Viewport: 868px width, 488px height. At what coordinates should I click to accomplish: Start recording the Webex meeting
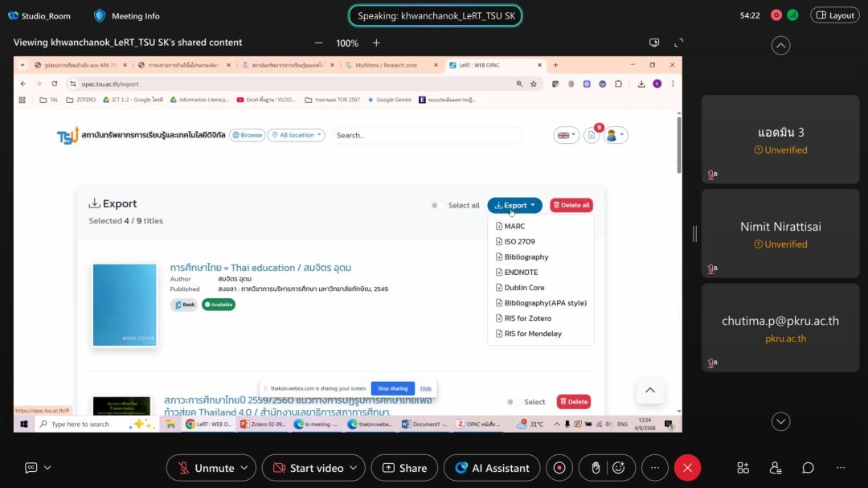[x=559, y=468]
